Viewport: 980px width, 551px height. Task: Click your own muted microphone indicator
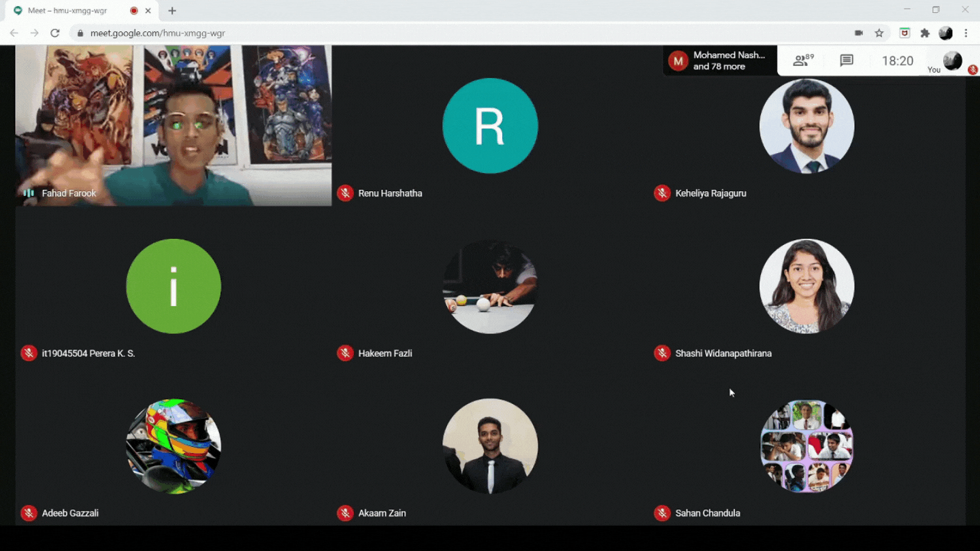point(973,69)
